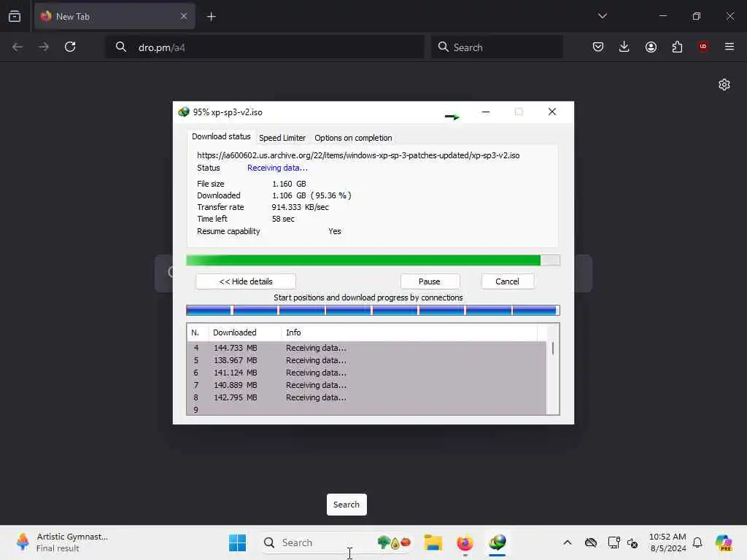The width and height of the screenshot is (747, 560).
Task: Click the muted volume tray icon
Action: pyautogui.click(x=632, y=542)
